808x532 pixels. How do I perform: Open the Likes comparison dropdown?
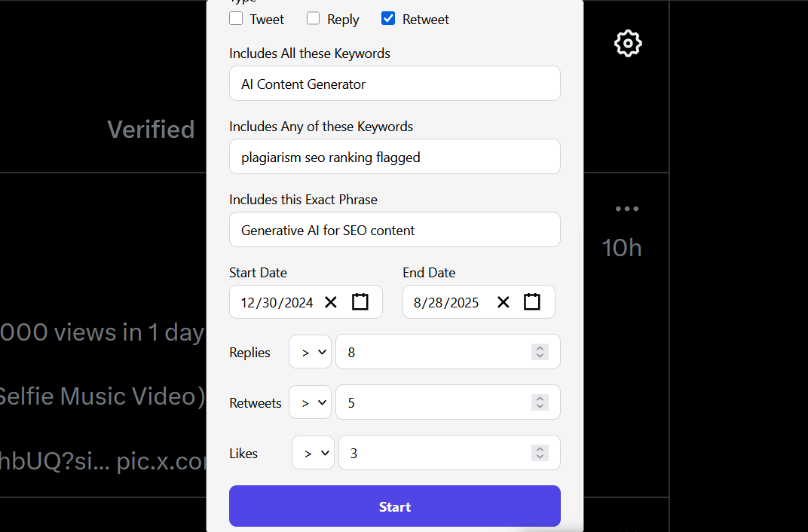coord(313,452)
